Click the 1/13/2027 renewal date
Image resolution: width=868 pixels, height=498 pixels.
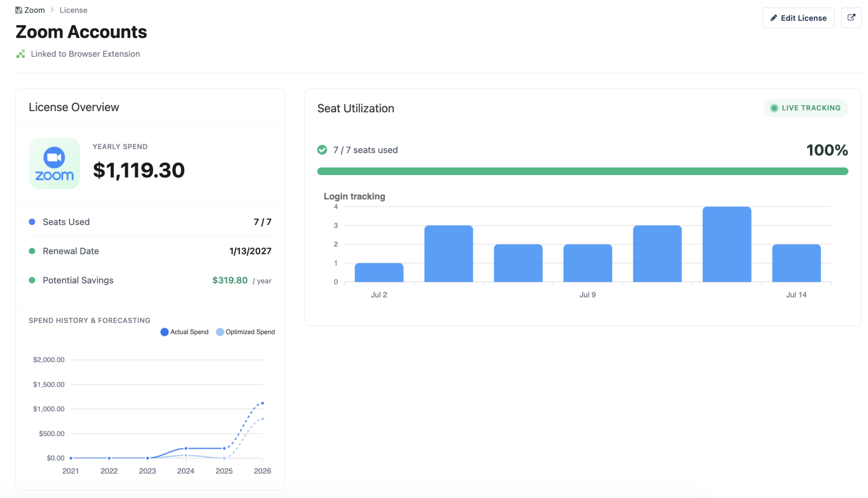pyautogui.click(x=250, y=251)
